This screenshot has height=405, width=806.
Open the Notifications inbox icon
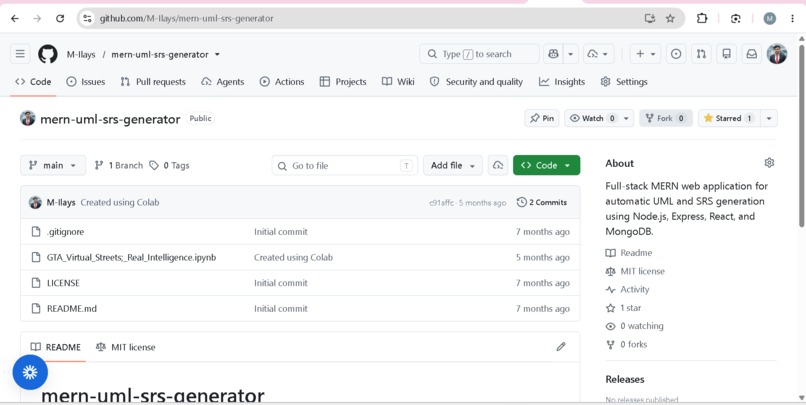tap(752, 54)
